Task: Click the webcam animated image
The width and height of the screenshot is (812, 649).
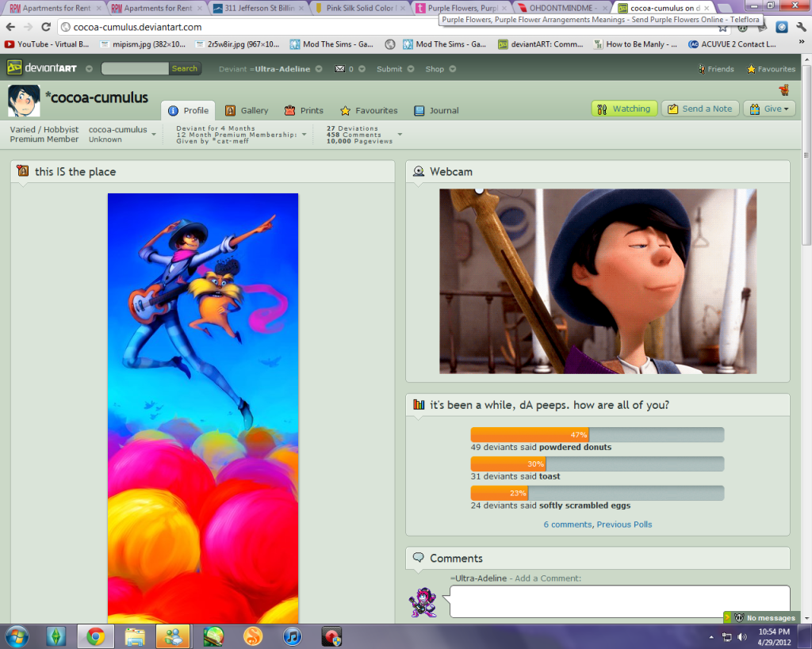Action: tap(598, 281)
